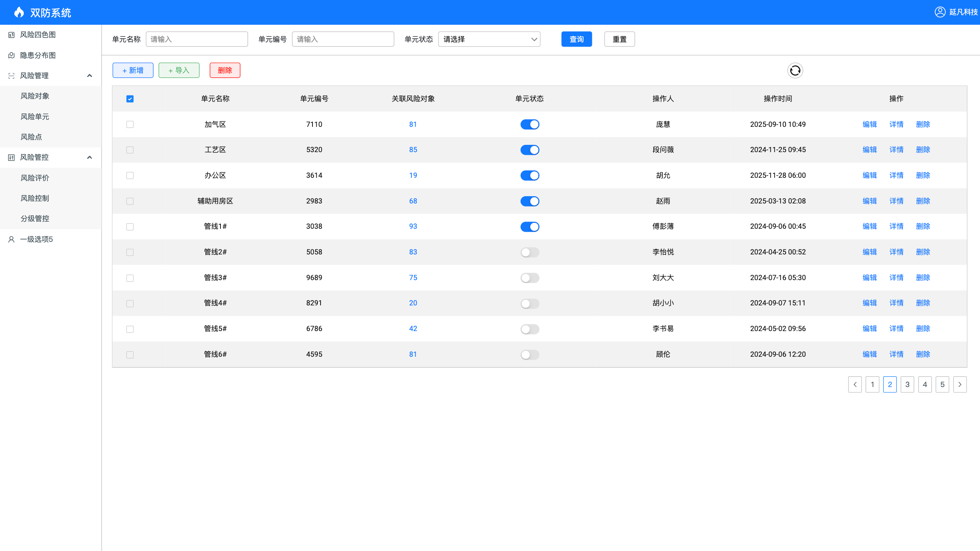980x551 pixels.
Task: Click the 风险四色图 sidebar icon
Action: (x=12, y=35)
